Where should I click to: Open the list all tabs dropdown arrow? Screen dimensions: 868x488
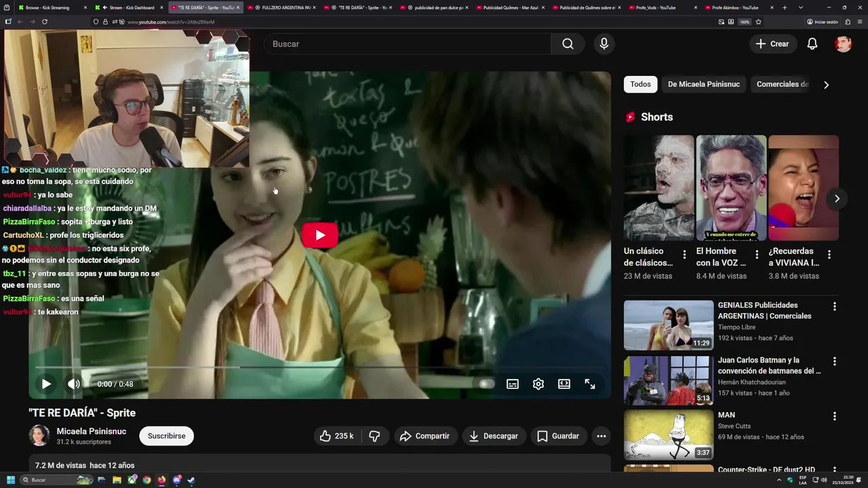(x=801, y=7)
